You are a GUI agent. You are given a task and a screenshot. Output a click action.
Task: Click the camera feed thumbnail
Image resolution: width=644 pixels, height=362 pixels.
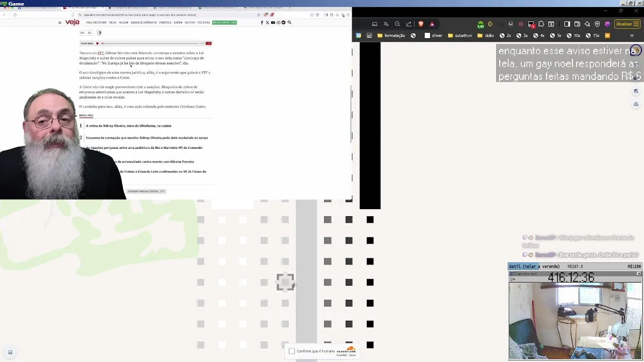coord(575,322)
